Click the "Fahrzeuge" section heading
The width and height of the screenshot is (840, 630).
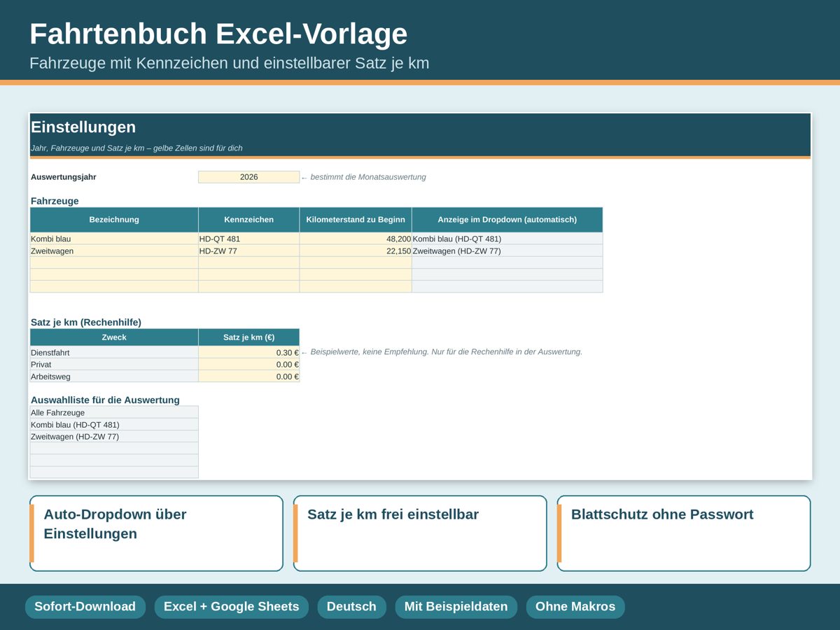point(55,201)
